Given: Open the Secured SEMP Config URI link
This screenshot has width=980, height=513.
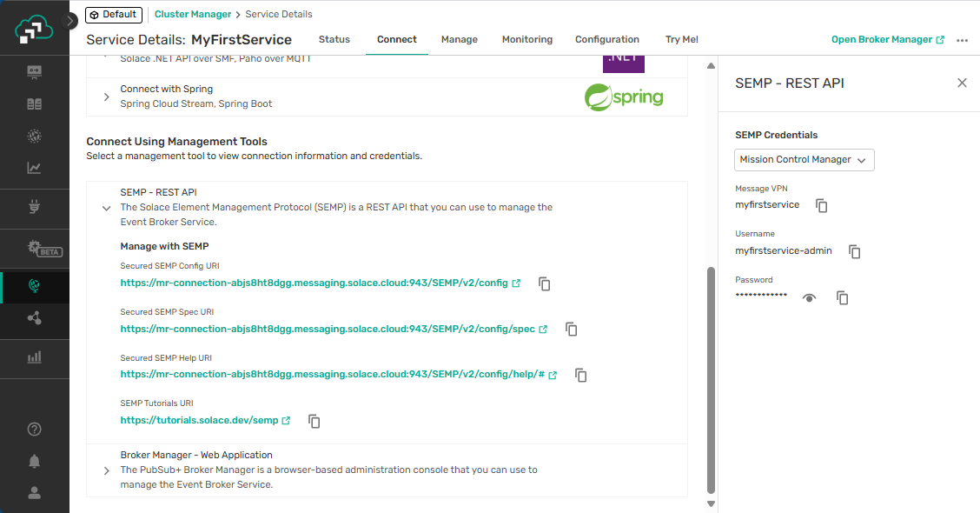Looking at the screenshot, I should pyautogui.click(x=320, y=283).
